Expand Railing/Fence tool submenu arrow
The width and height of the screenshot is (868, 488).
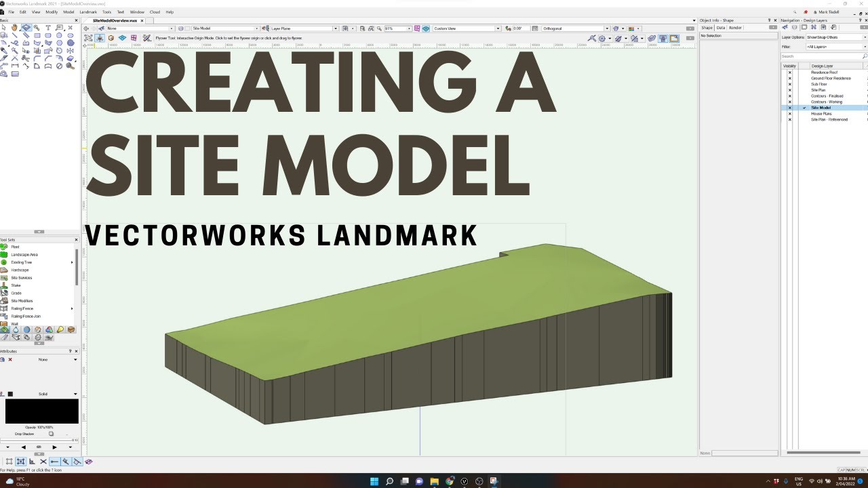point(72,308)
